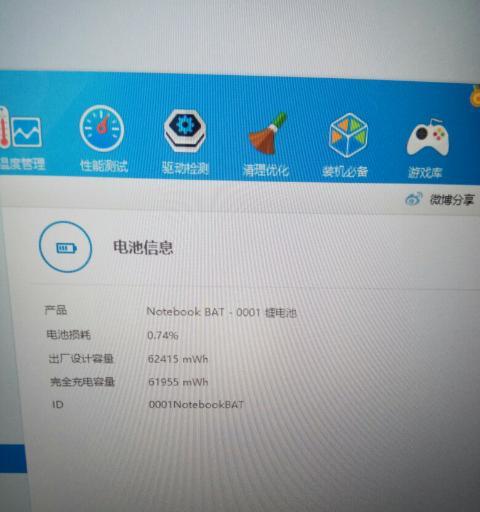
Task: Click the 电池信息 heading
Action: pyautogui.click(x=143, y=247)
